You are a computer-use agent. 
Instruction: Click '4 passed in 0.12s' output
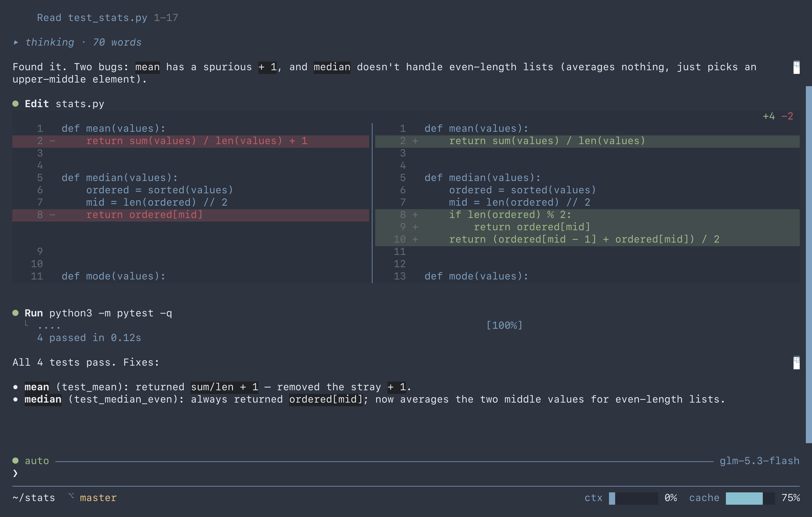pyautogui.click(x=89, y=338)
